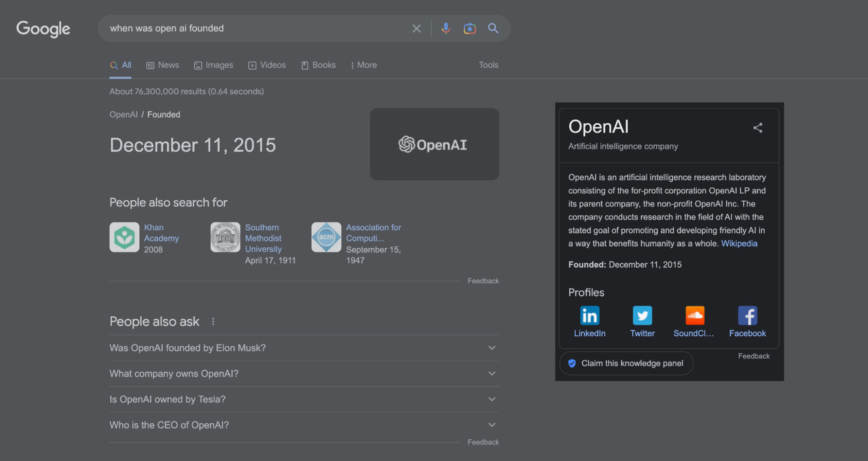Clear the search box with X icon

coord(416,29)
